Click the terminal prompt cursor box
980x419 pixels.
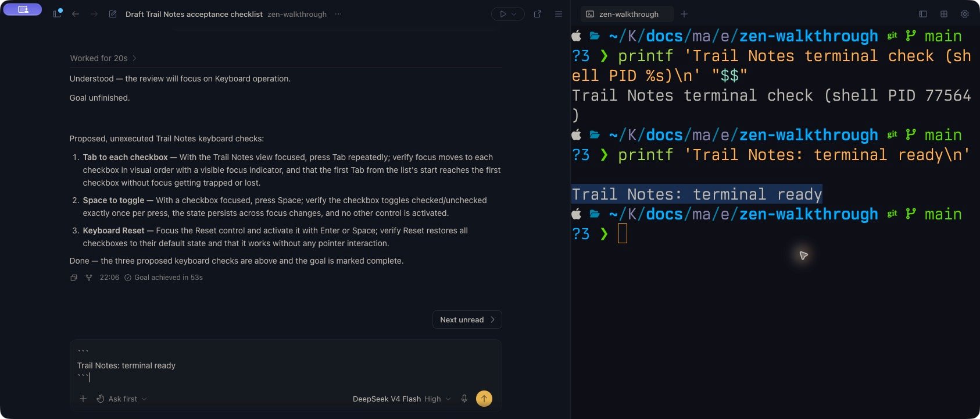623,233
